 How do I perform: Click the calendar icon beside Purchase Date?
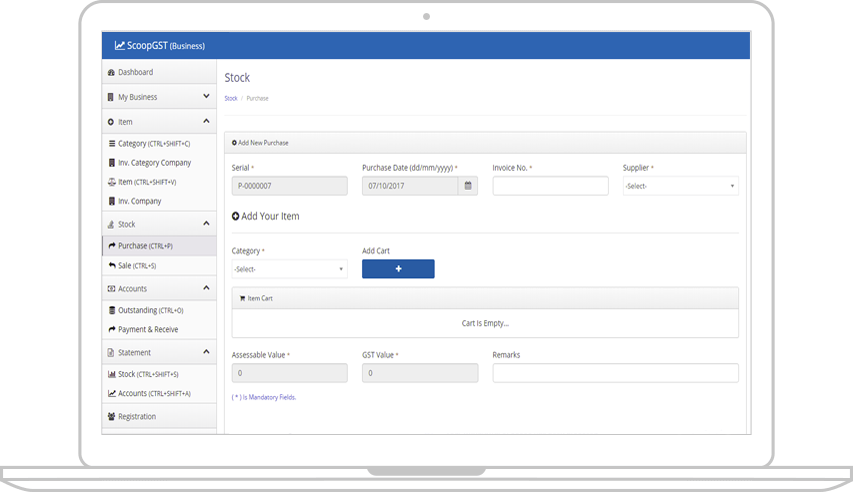point(468,186)
